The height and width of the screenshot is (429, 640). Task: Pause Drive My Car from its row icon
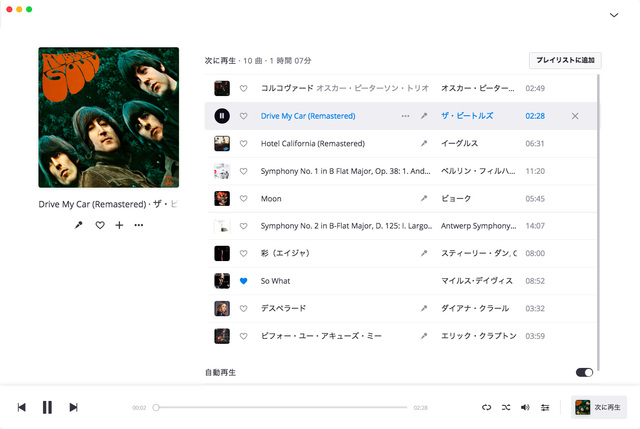click(x=222, y=116)
